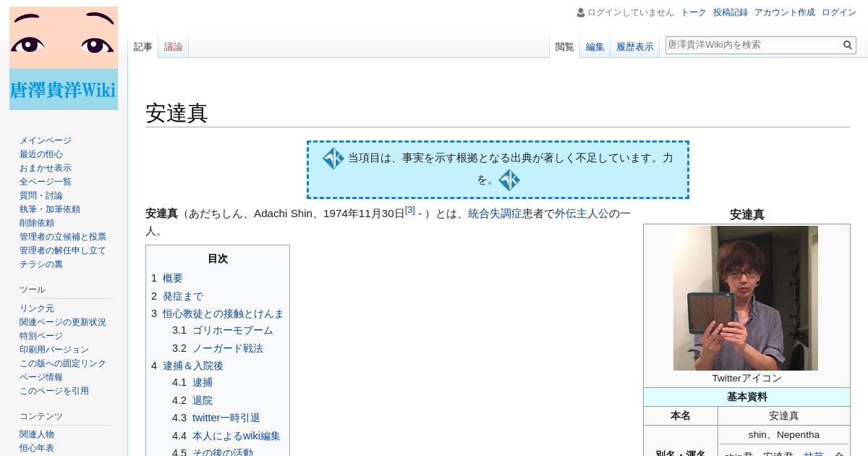Select the 閲覧 tab
The width and height of the screenshot is (868, 456).
(x=565, y=47)
